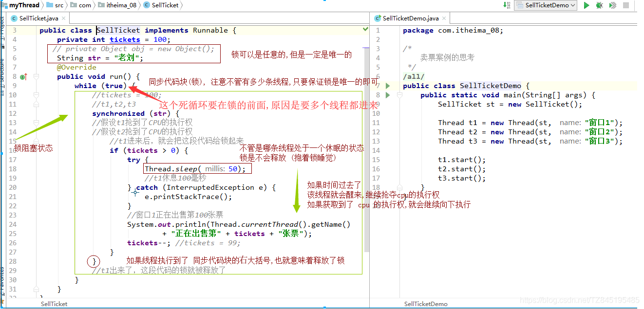
Task: Click the implements-method gutter icon on line 8
Action: 23,76
